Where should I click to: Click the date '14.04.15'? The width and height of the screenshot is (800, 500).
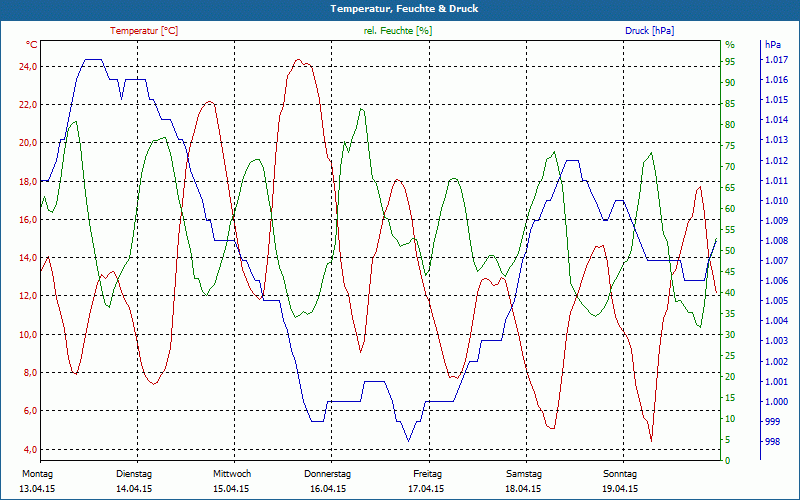point(134,488)
